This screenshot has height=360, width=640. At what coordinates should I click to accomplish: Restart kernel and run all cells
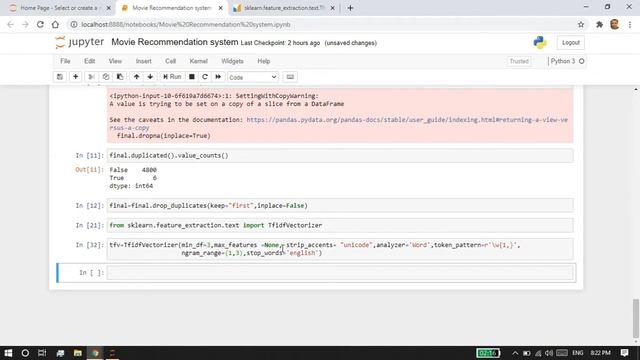tap(218, 77)
